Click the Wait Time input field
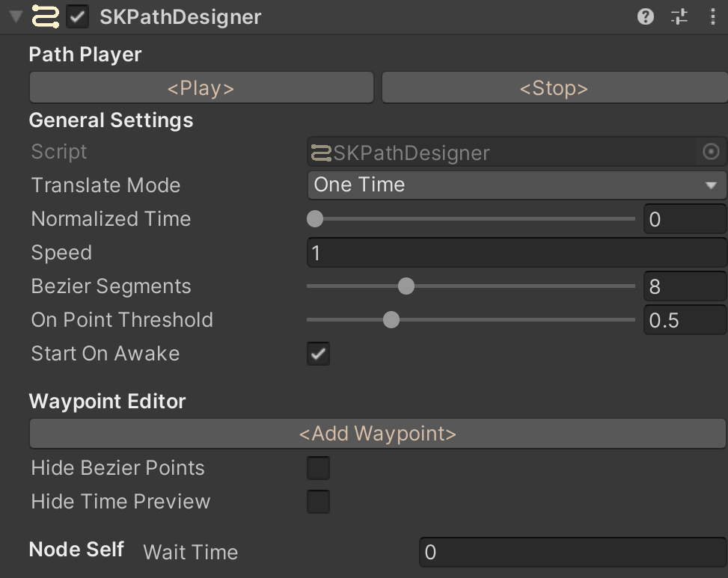This screenshot has width=728, height=578. click(572, 553)
